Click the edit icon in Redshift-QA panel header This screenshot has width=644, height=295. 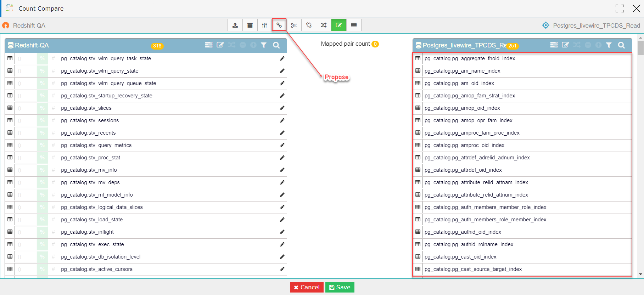220,45
